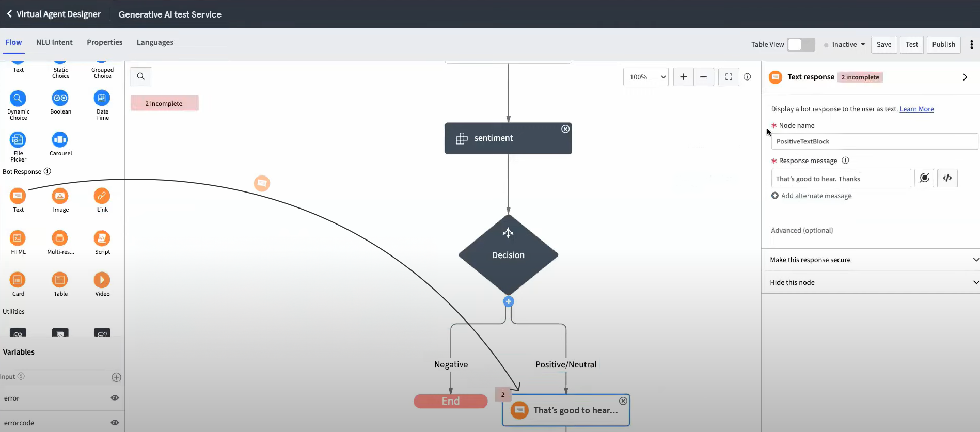Open canvas info icon beside fullscreen
The image size is (980, 432).
coord(747,77)
